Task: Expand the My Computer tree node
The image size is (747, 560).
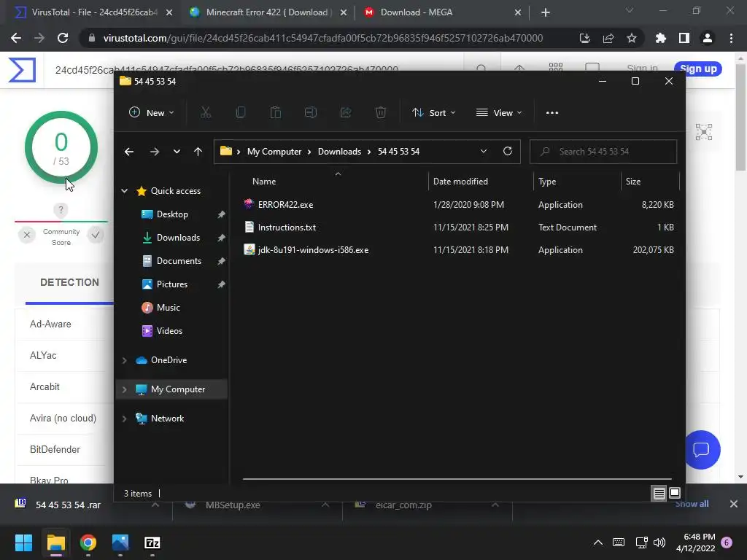Action: tap(124, 389)
